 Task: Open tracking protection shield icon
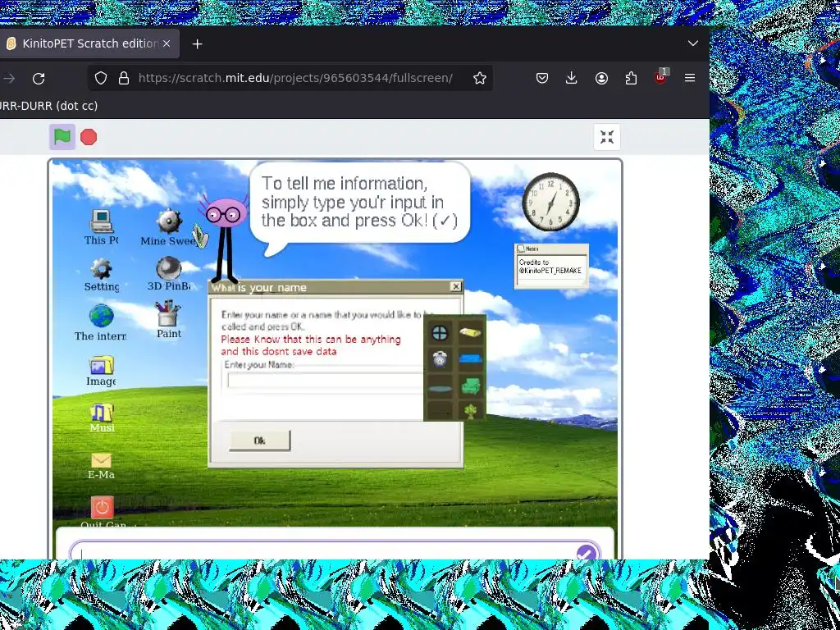[x=101, y=78]
